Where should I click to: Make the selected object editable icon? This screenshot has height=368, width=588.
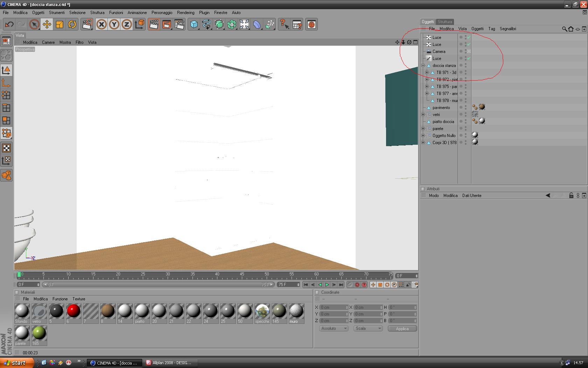coord(6,55)
